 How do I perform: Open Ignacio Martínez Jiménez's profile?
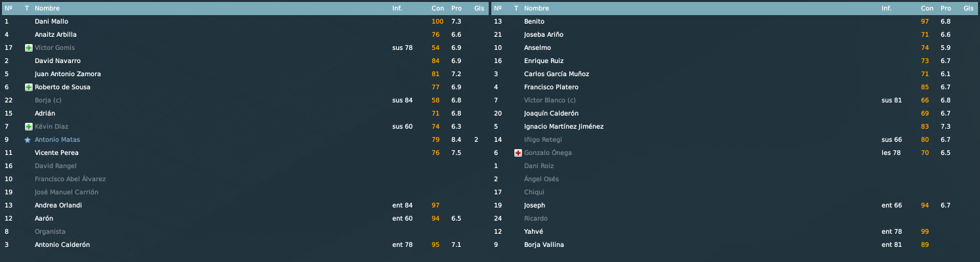[563, 127]
